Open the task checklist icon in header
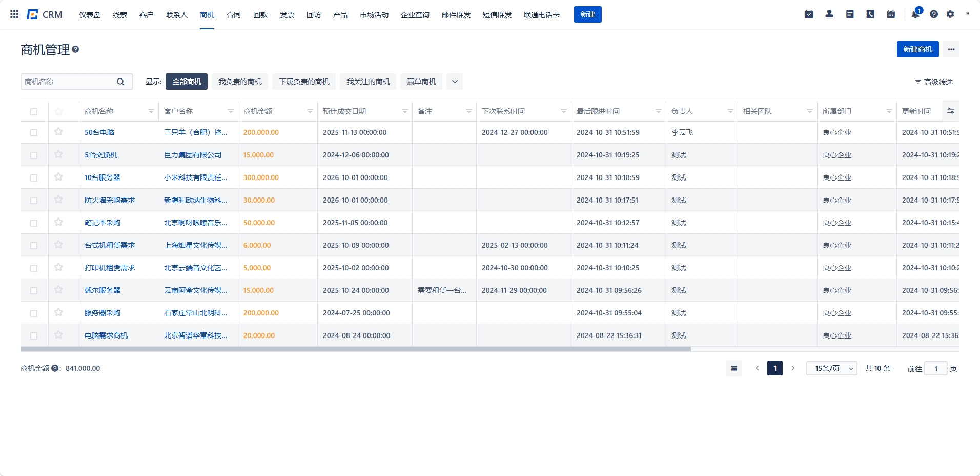The image size is (980, 476). coord(809,14)
